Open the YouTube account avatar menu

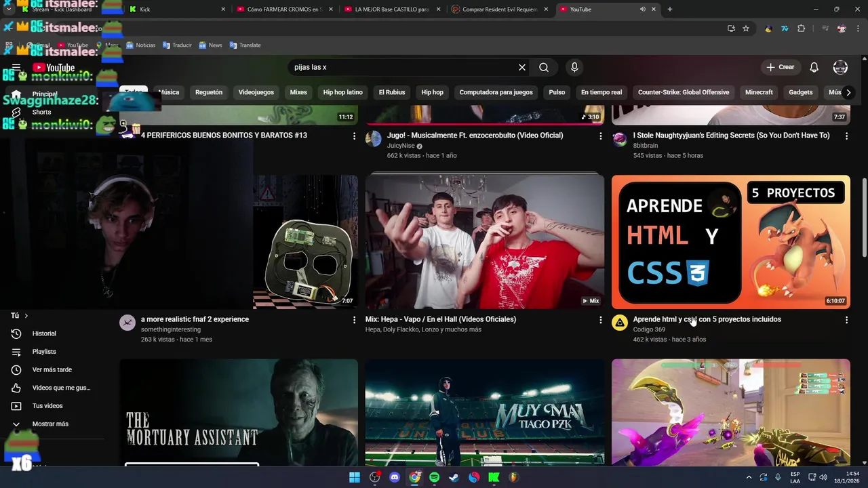[x=840, y=67]
